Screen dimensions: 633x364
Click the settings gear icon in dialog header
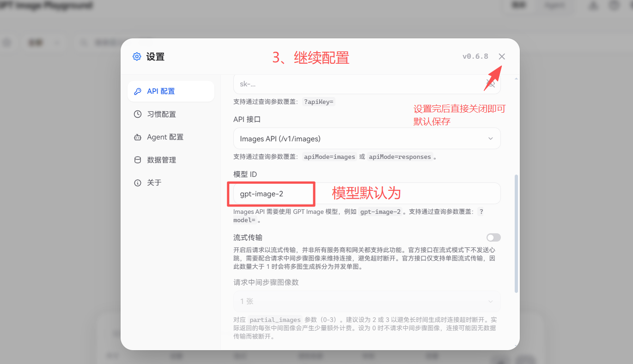pos(137,57)
